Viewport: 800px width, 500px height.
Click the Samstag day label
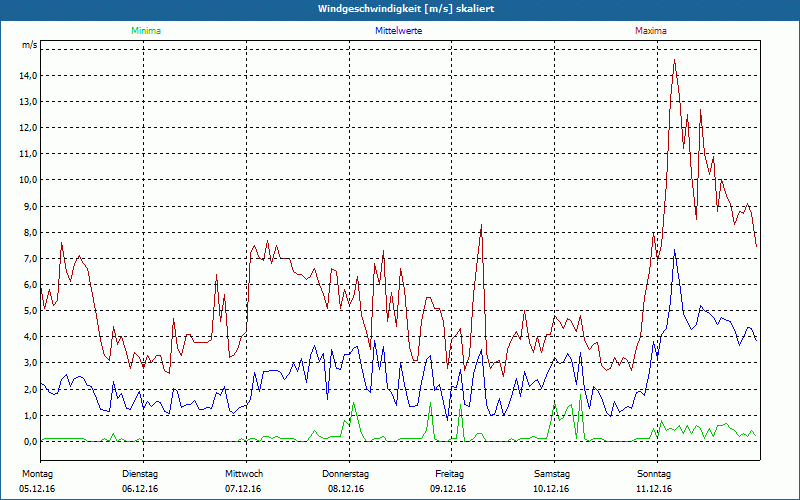point(552,474)
